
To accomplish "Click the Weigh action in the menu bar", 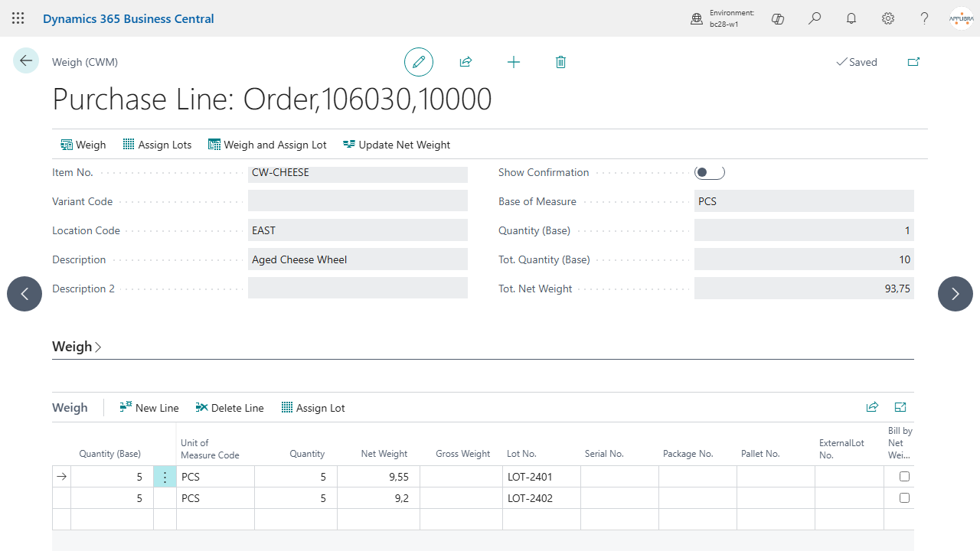I will click(83, 145).
